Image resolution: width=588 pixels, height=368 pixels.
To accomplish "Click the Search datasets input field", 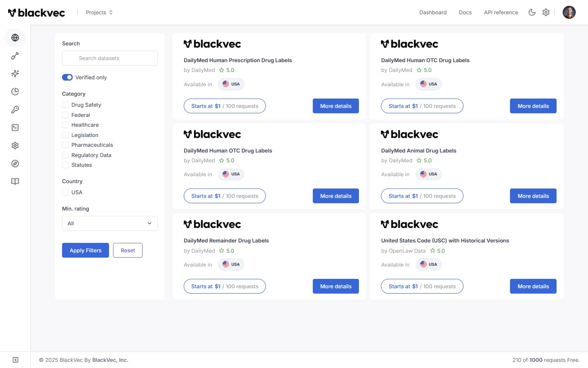I will (x=109, y=58).
